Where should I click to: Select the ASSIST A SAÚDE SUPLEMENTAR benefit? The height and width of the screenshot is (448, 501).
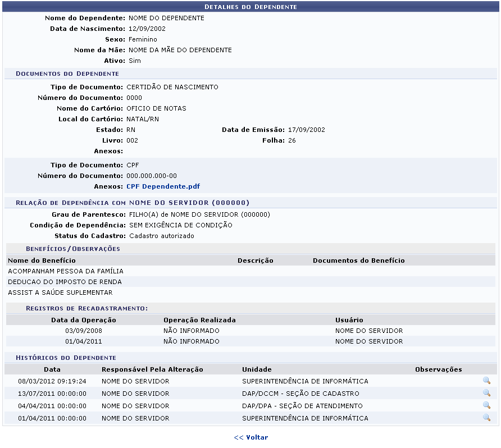click(60, 292)
